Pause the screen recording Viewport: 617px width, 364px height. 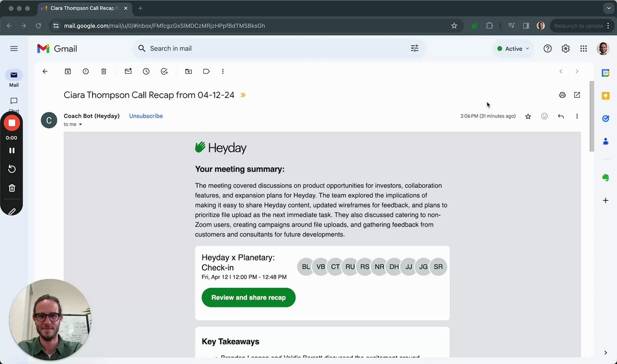point(12,151)
